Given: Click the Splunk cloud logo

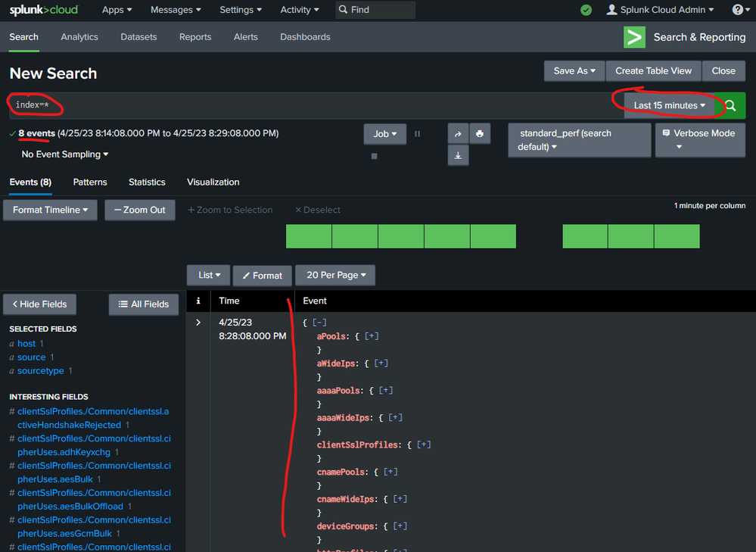Looking at the screenshot, I should [x=43, y=10].
